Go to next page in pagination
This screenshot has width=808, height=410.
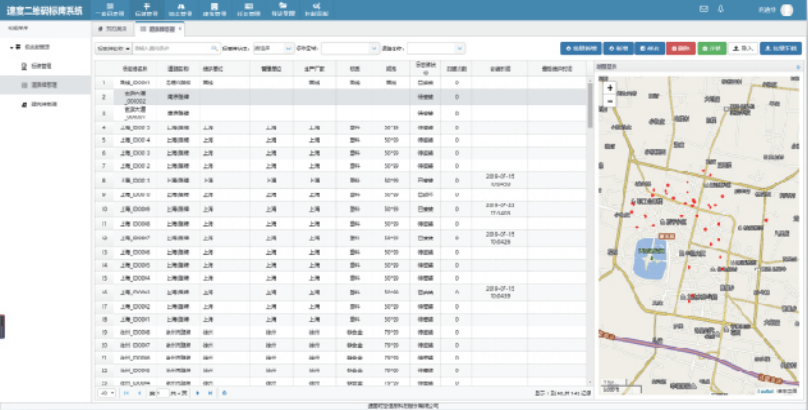[197, 393]
